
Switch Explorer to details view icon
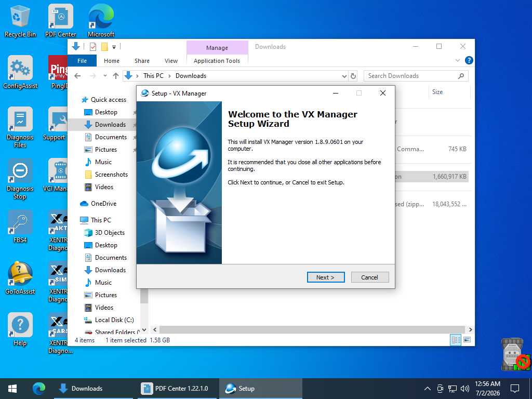[x=456, y=340]
